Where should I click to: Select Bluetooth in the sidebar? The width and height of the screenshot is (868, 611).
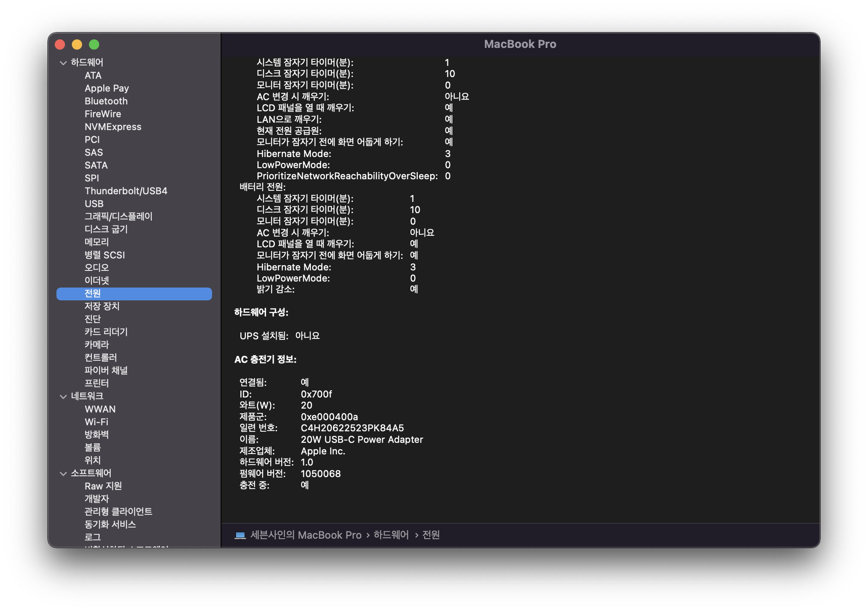[106, 101]
